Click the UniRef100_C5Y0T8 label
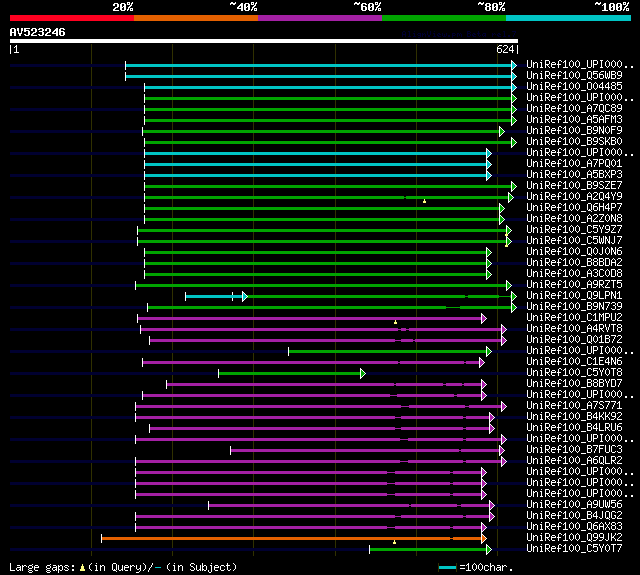 (x=574, y=373)
